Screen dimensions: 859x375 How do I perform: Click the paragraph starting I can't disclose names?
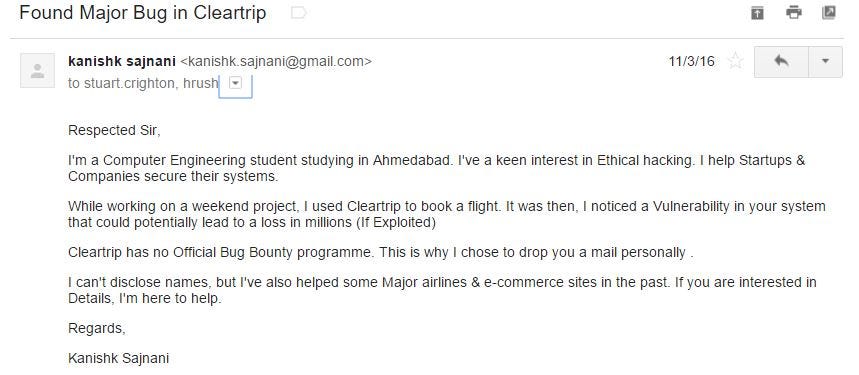(442, 290)
